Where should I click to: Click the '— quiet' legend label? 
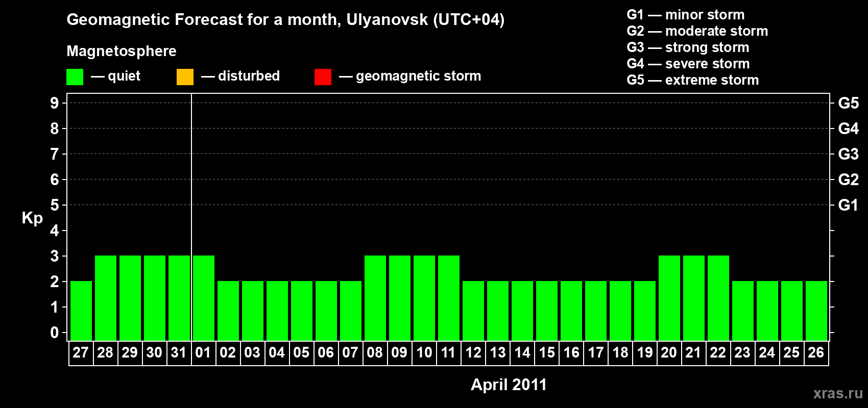[x=115, y=76]
